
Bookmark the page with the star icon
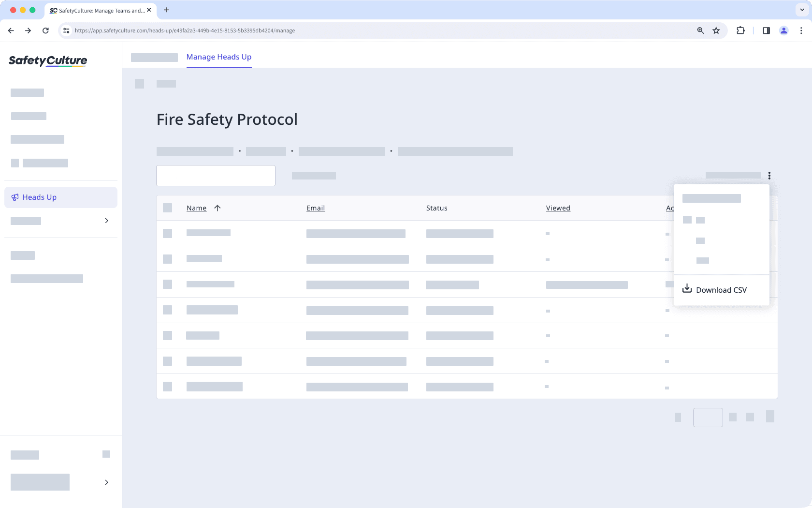point(716,30)
